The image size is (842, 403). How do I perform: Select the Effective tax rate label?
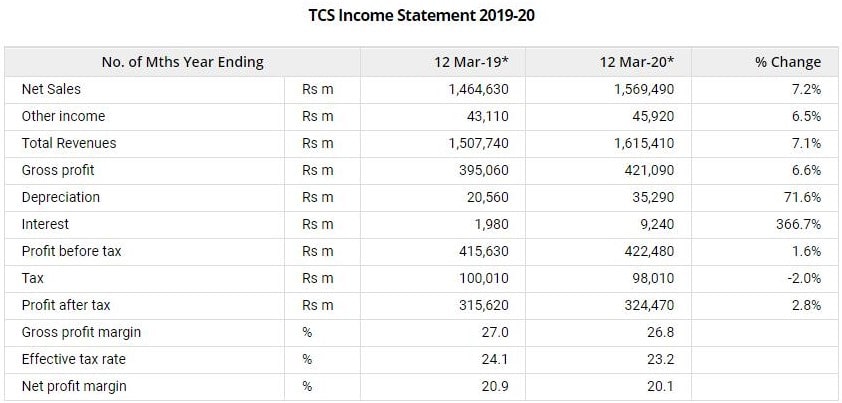(x=74, y=359)
